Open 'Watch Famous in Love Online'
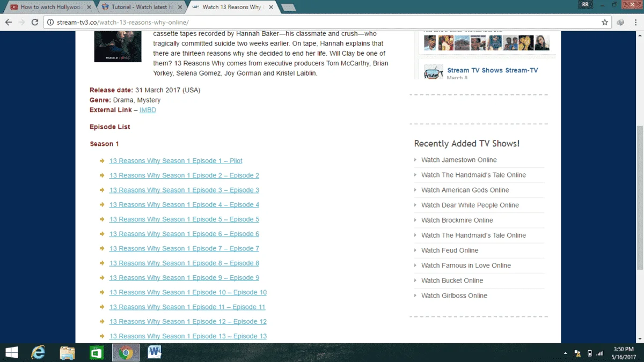644x362 pixels. [x=466, y=265]
